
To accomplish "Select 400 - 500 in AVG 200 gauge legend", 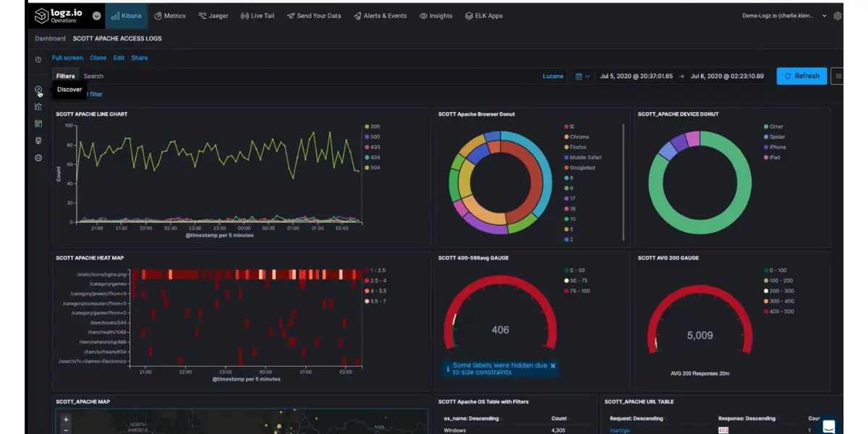I will [x=778, y=312].
